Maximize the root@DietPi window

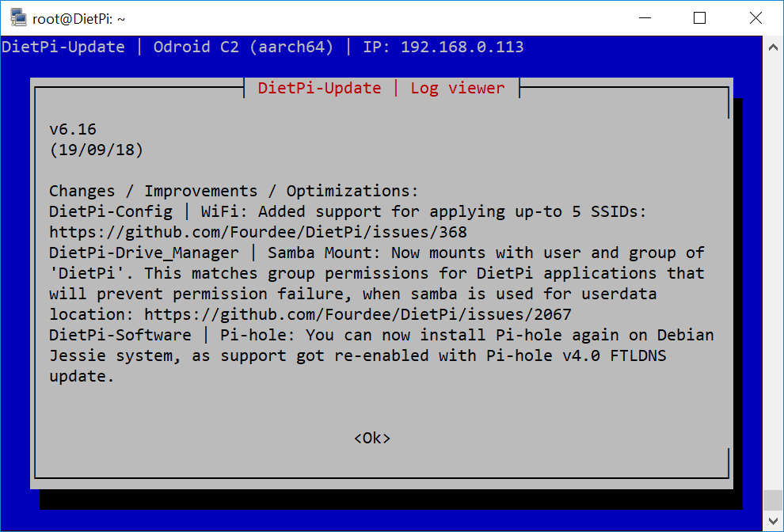point(699,18)
